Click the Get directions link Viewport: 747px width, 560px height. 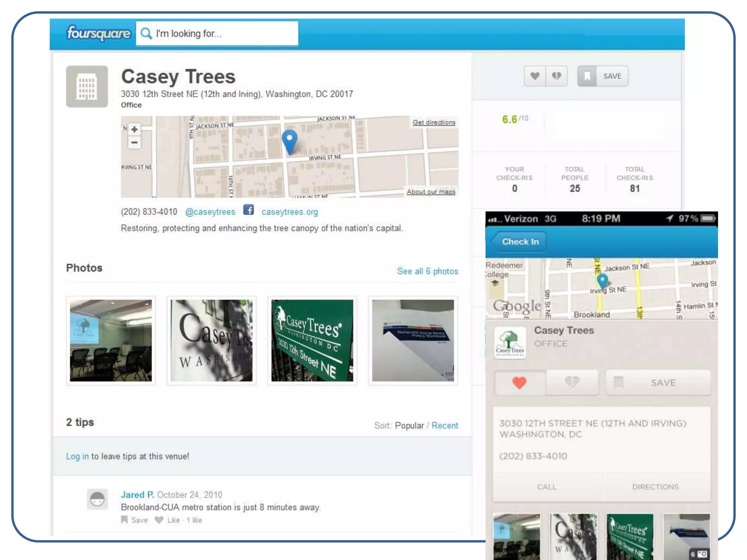pos(434,122)
